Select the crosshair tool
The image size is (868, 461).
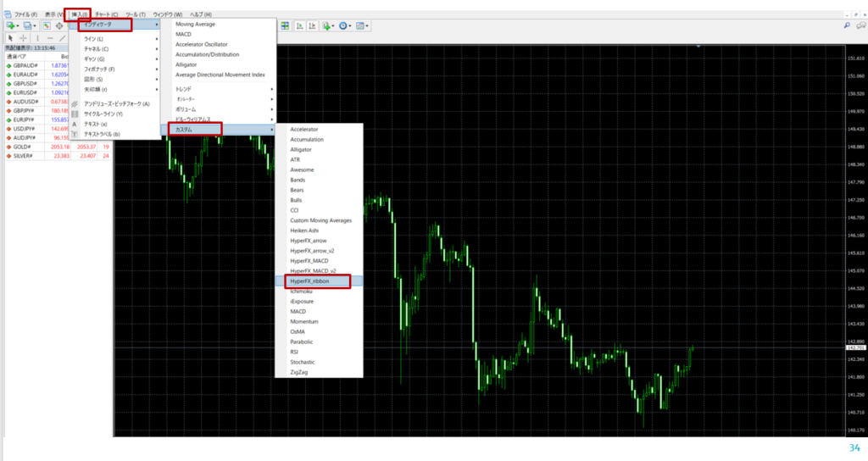coord(22,38)
